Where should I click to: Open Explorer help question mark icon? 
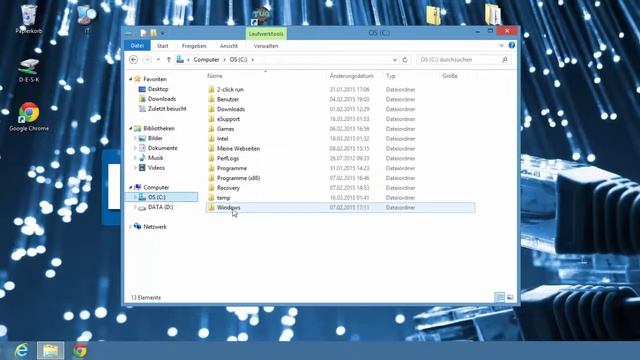tap(512, 45)
